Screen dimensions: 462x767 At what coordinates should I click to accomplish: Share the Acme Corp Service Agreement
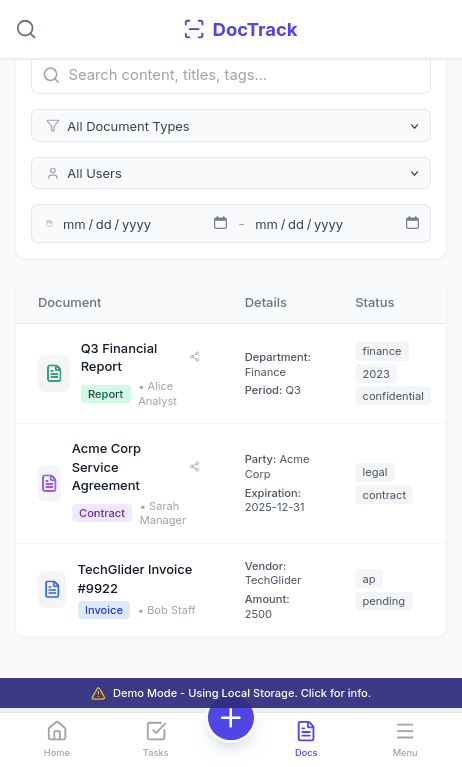(x=195, y=467)
